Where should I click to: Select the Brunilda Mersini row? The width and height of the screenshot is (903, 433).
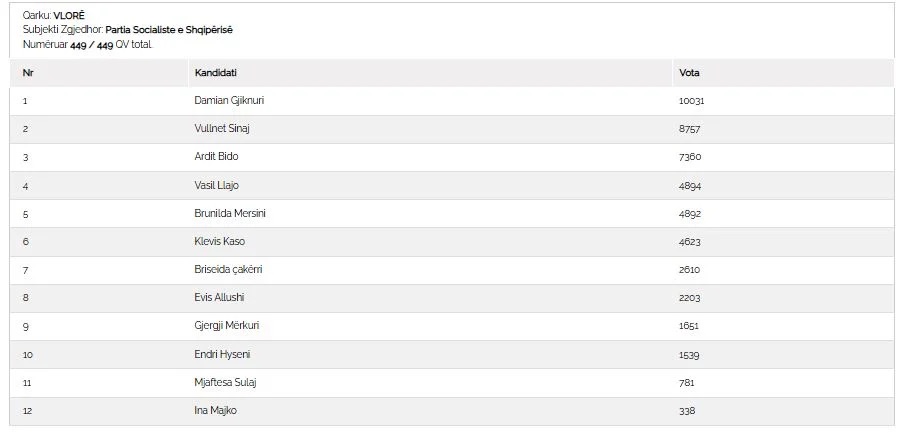[452, 214]
